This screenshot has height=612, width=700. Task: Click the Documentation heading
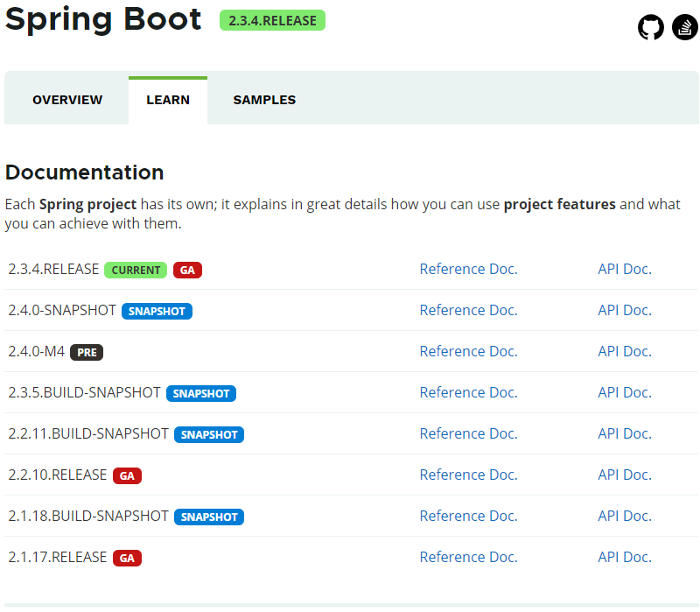coord(84,172)
